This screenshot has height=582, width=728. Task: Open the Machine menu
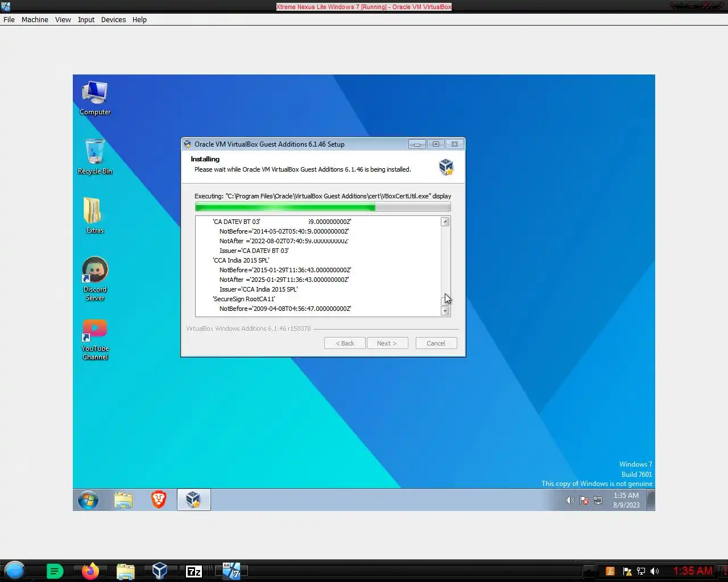(35, 19)
